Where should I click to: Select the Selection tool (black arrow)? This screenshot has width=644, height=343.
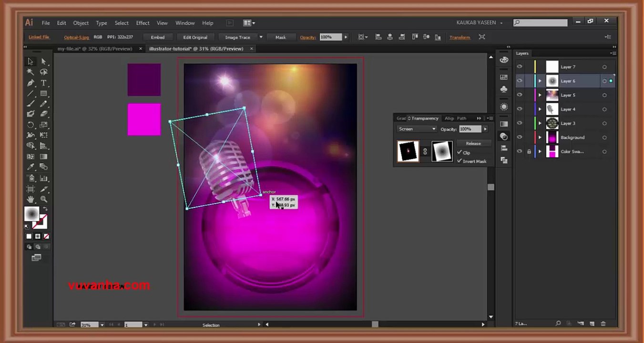[x=31, y=61]
